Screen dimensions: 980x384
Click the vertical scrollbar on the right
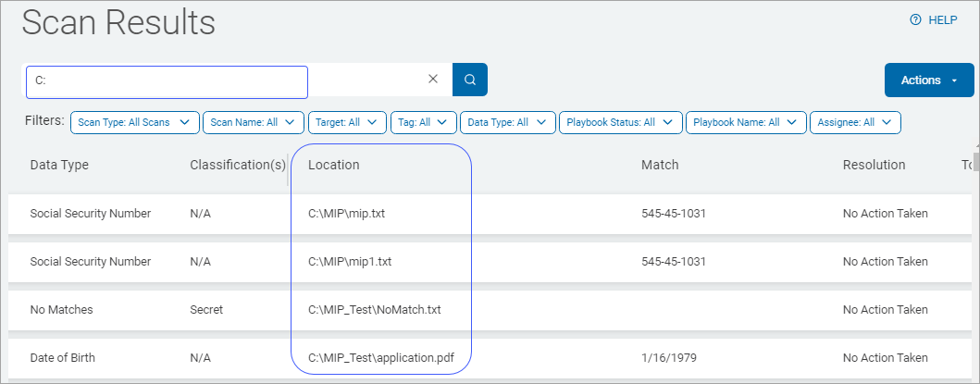click(975, 163)
